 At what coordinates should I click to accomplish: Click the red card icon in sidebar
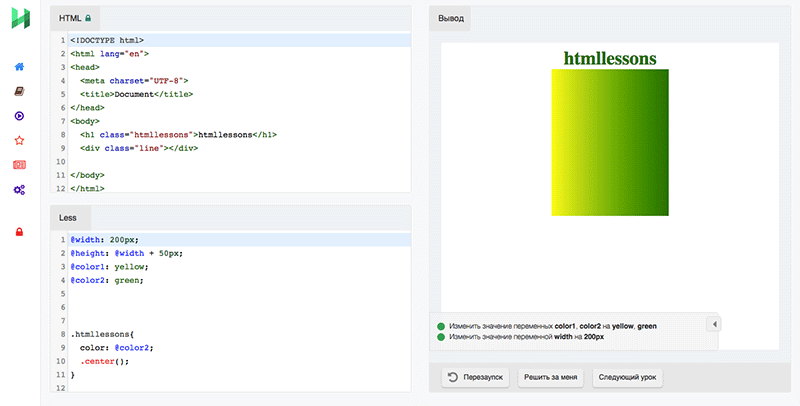19,165
